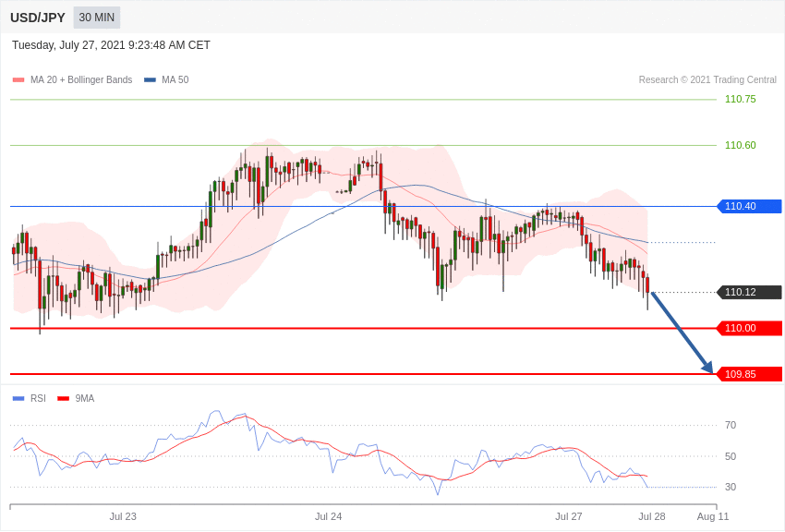The height and width of the screenshot is (532, 785).
Task: Click the RSI 30 axis label
Action: coord(731,487)
